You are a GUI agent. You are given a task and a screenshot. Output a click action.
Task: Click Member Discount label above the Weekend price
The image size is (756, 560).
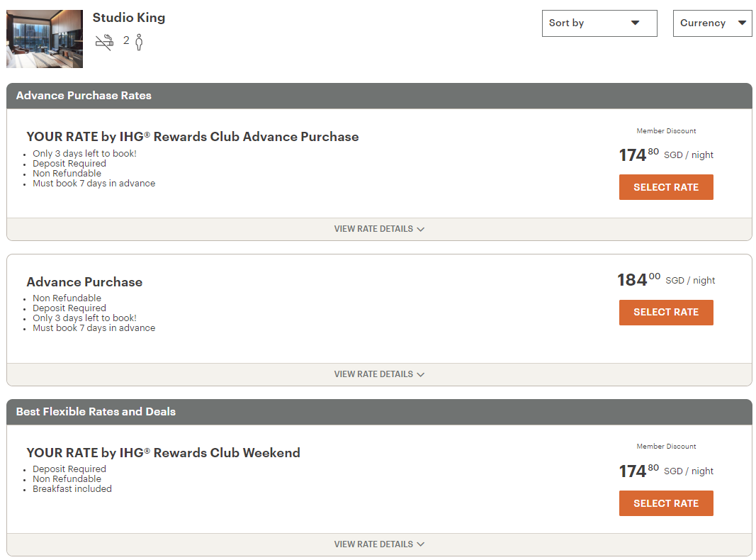coord(666,447)
